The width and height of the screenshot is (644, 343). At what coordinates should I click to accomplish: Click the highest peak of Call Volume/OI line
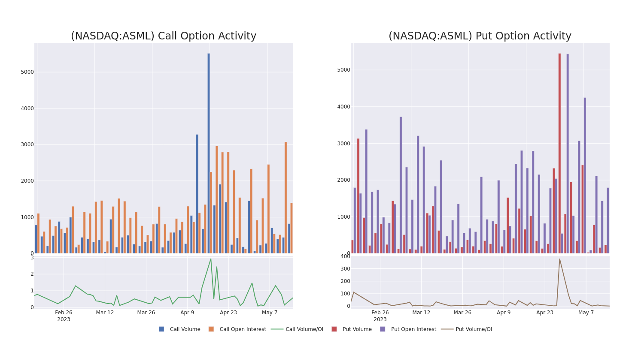pos(211,259)
